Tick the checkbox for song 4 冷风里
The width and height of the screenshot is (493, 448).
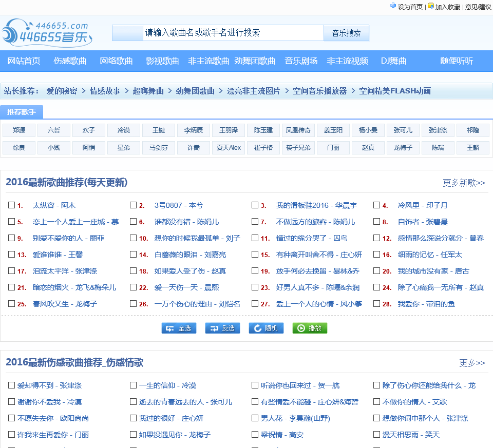(376, 205)
